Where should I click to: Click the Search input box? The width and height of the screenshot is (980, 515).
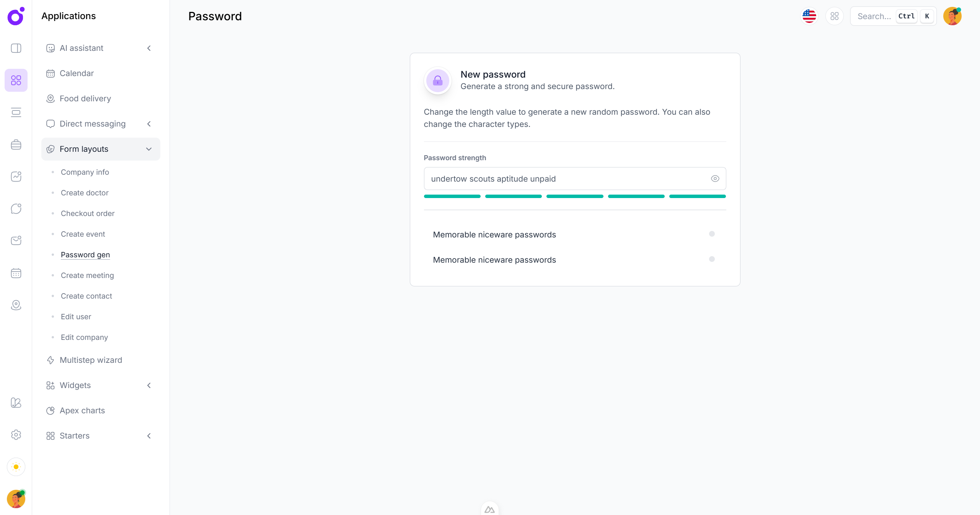(874, 16)
